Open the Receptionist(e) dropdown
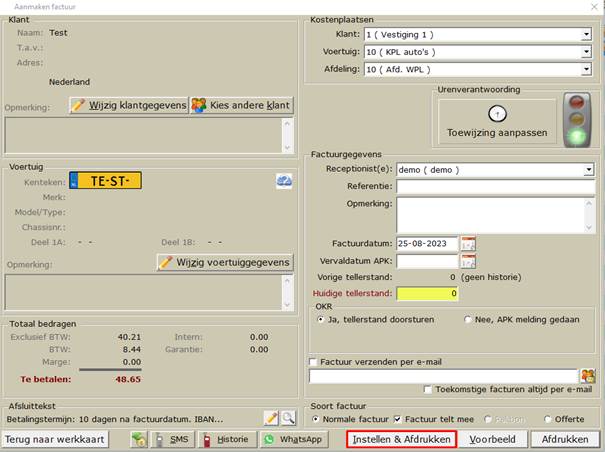 (588, 170)
